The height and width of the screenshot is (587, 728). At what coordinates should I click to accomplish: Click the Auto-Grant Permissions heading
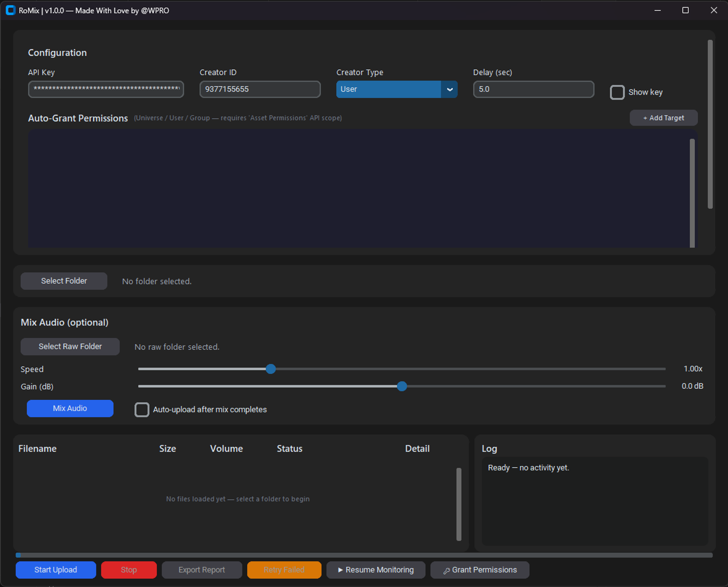(78, 118)
